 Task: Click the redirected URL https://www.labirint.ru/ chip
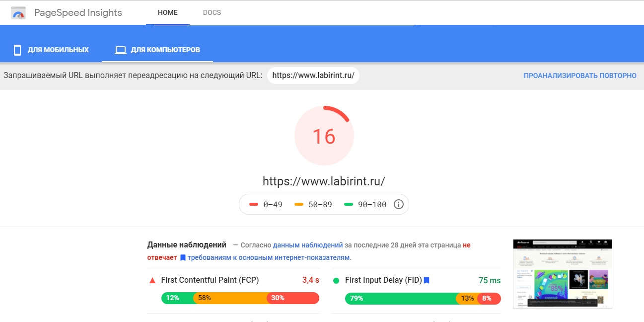click(x=313, y=76)
